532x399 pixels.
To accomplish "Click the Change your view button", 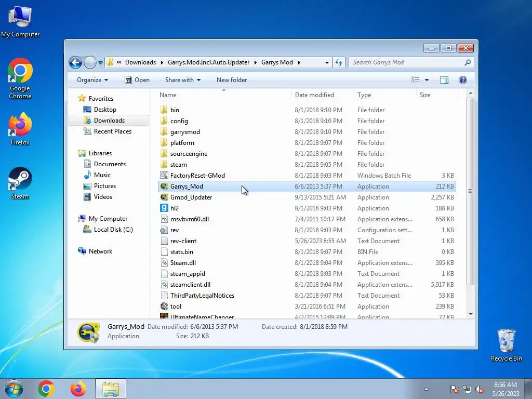I will click(416, 80).
